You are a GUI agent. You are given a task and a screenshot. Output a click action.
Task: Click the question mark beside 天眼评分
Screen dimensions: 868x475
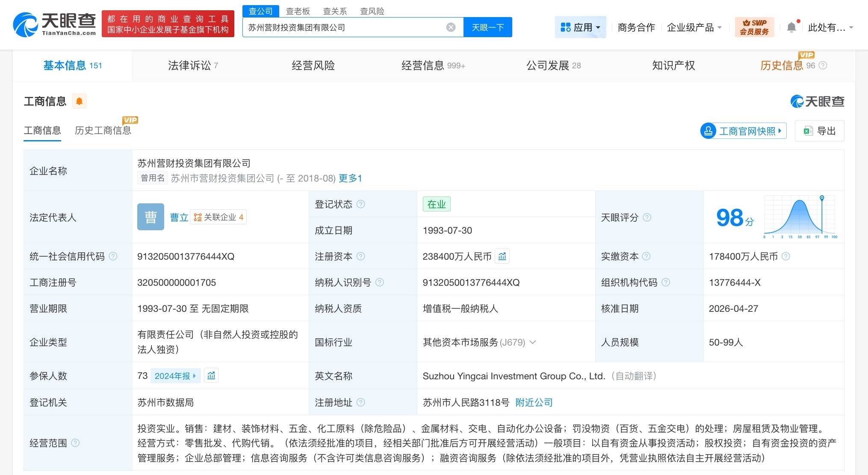pos(647,217)
